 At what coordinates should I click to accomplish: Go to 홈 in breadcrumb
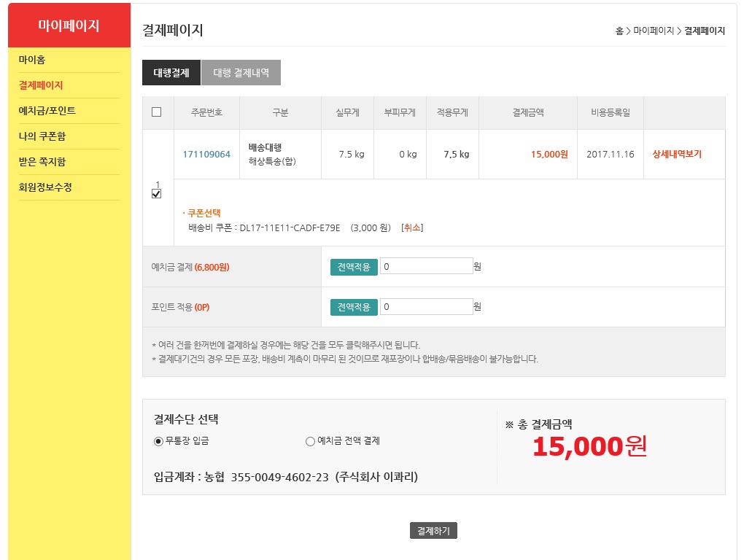click(619, 31)
